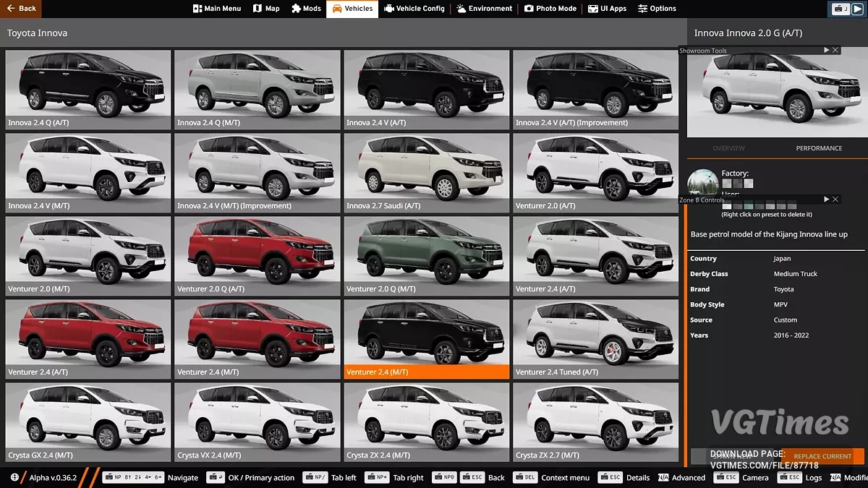Click the Back button top left
868x488 pixels.
point(20,8)
